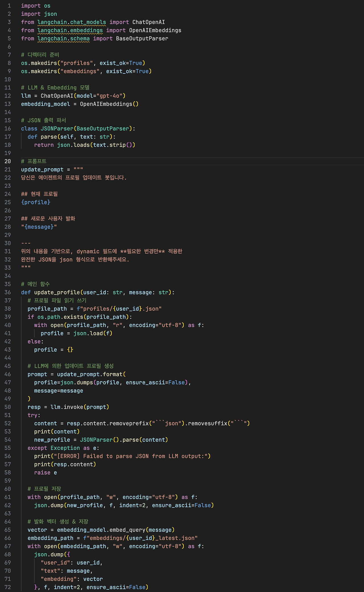364x592 pixels.
Task: Click the 'else:' keyword
Action: click(36, 342)
